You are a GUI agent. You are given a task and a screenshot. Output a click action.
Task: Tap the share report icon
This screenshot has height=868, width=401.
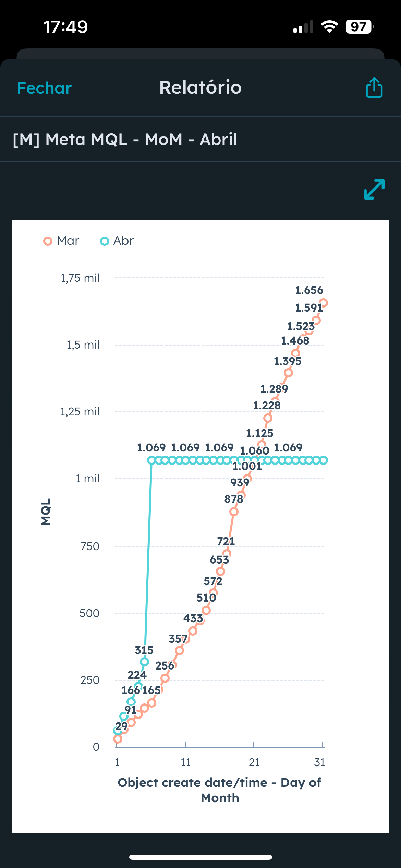(374, 87)
